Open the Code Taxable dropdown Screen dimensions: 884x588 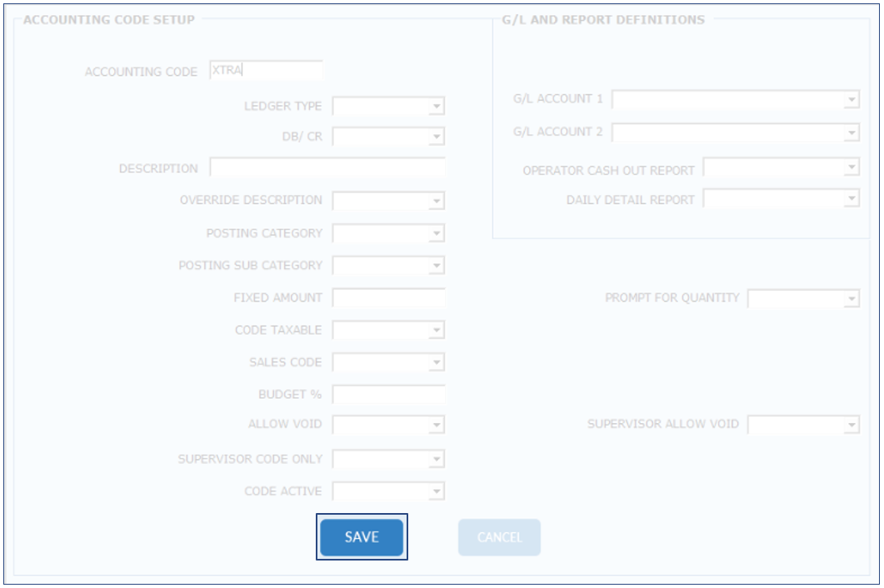tap(388, 331)
